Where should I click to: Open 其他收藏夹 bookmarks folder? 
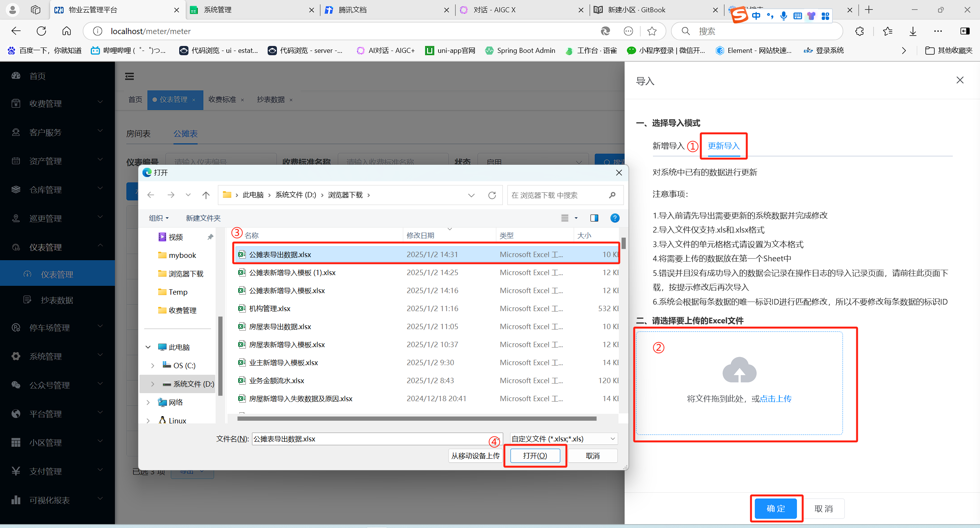tap(949, 51)
